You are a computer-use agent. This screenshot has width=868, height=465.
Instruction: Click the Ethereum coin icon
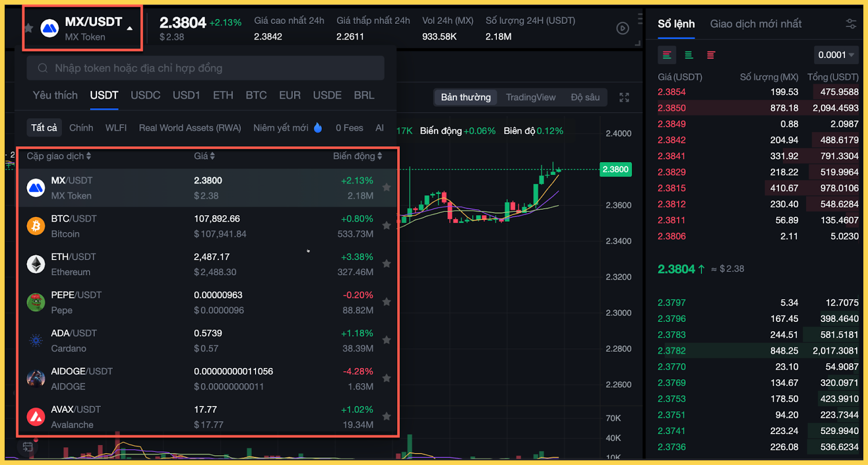point(36,264)
